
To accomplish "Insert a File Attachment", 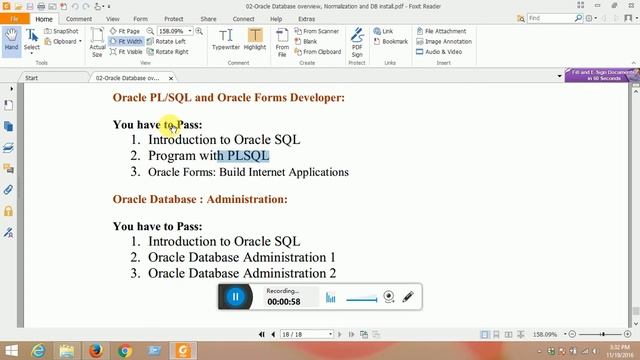I will pos(441,31).
